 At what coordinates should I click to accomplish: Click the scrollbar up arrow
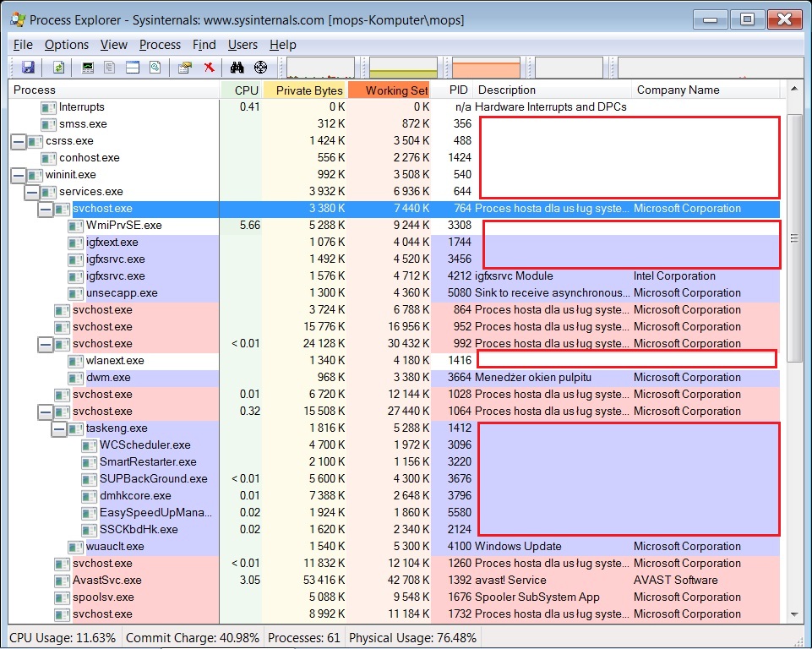tap(794, 90)
